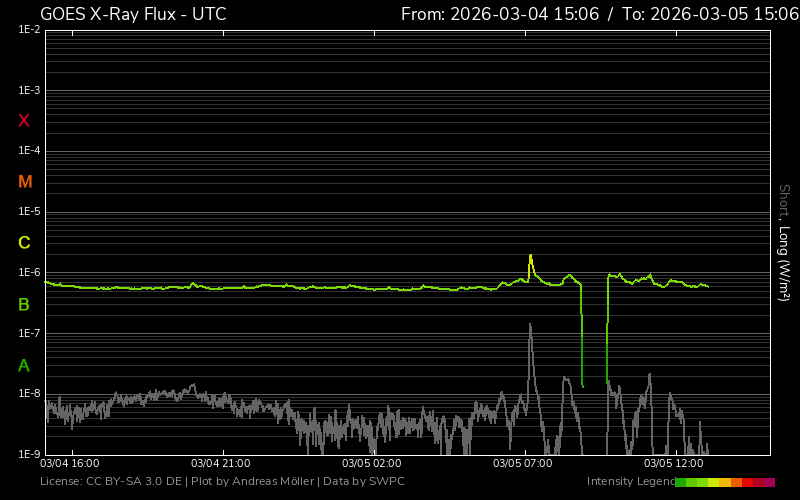
Task: Click the Intensity Legend color bar
Action: pos(724,482)
